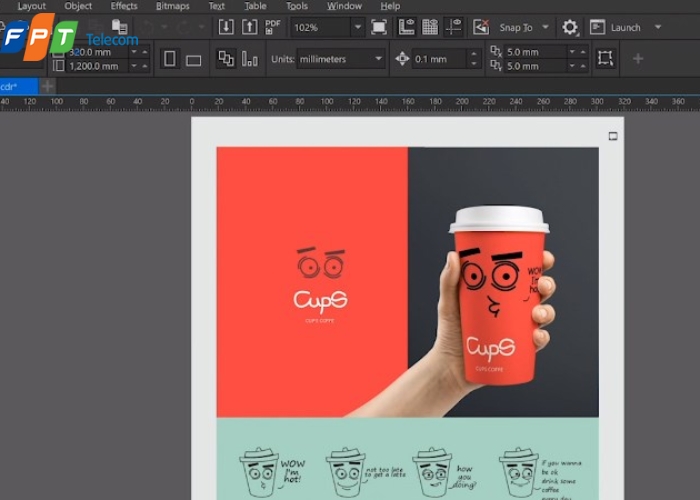Image resolution: width=700 pixels, height=500 pixels.
Task: Open the Object menu
Action: click(78, 6)
